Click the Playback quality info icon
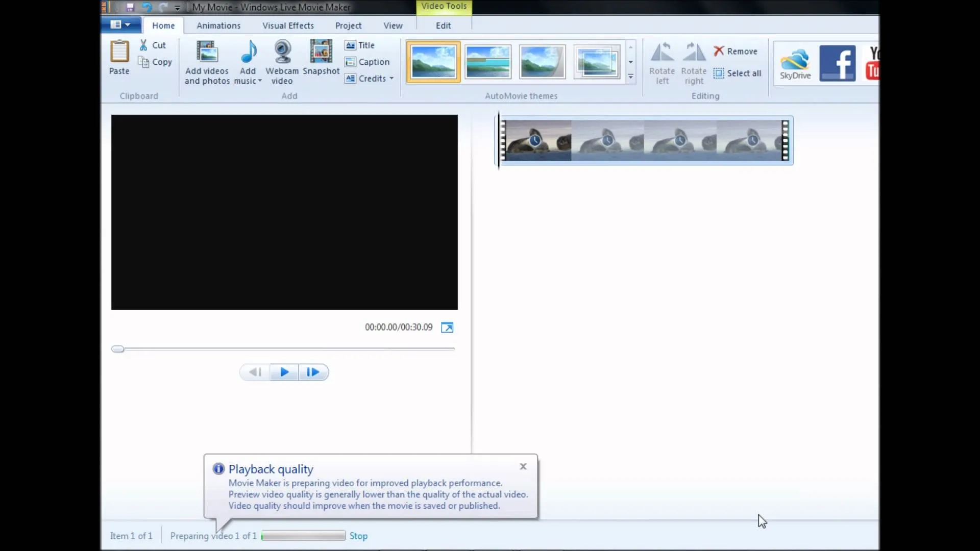Viewport: 980px width, 551px height. [218, 469]
